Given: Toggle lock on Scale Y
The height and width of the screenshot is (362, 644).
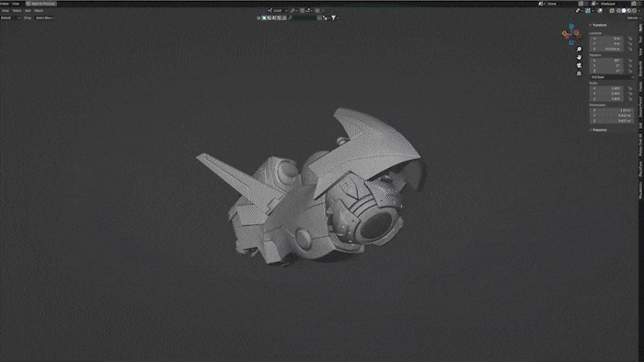Looking at the screenshot, I should click(x=630, y=94).
